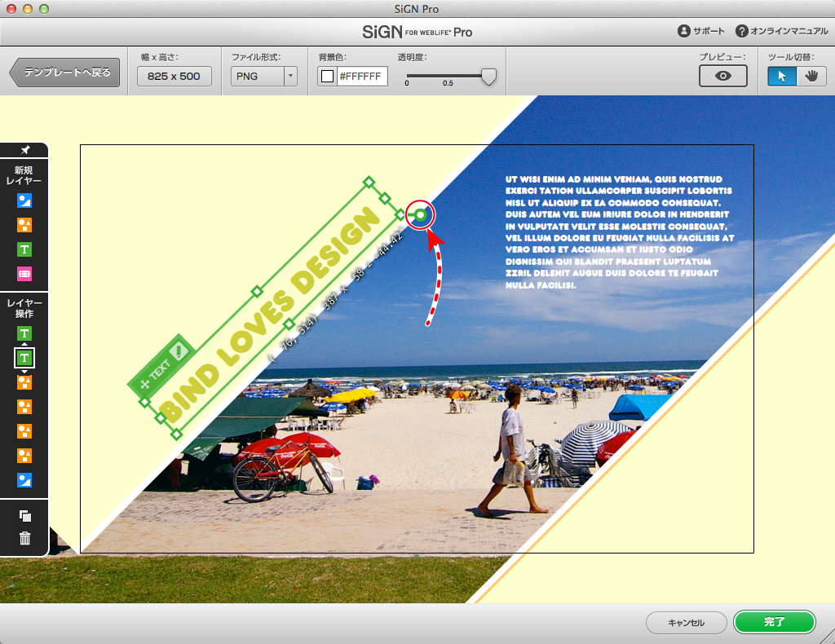Click the green rotation handle of text box
This screenshot has height=644, width=835.
(421, 215)
